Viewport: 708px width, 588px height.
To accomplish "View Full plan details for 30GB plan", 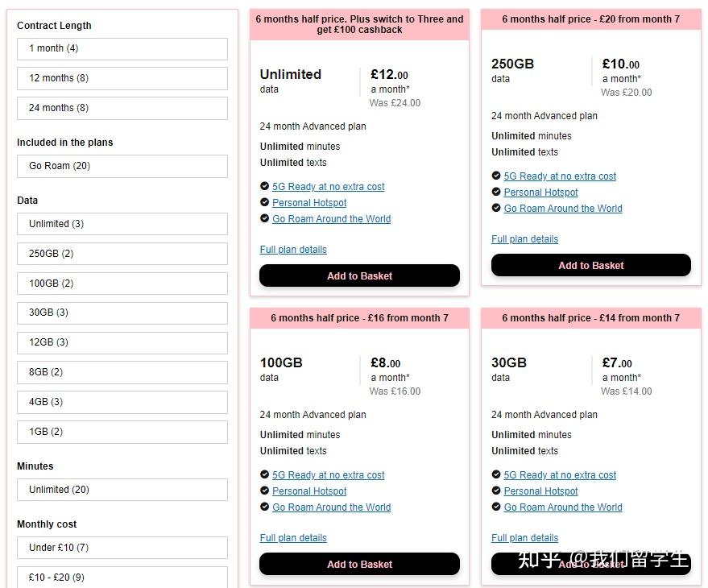I will [524, 538].
